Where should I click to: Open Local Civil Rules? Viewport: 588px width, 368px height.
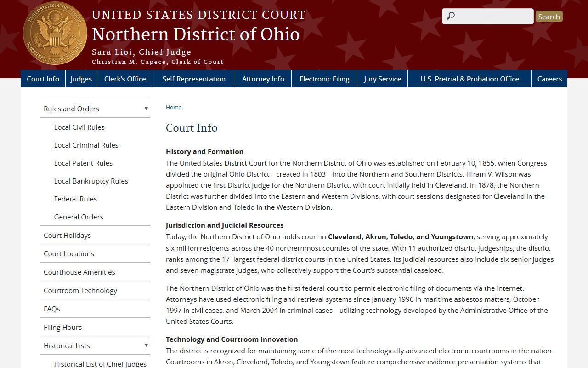pos(79,127)
